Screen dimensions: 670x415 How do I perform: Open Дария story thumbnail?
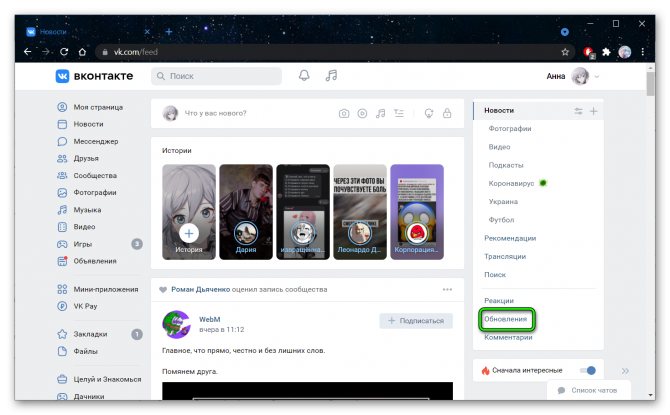click(246, 212)
